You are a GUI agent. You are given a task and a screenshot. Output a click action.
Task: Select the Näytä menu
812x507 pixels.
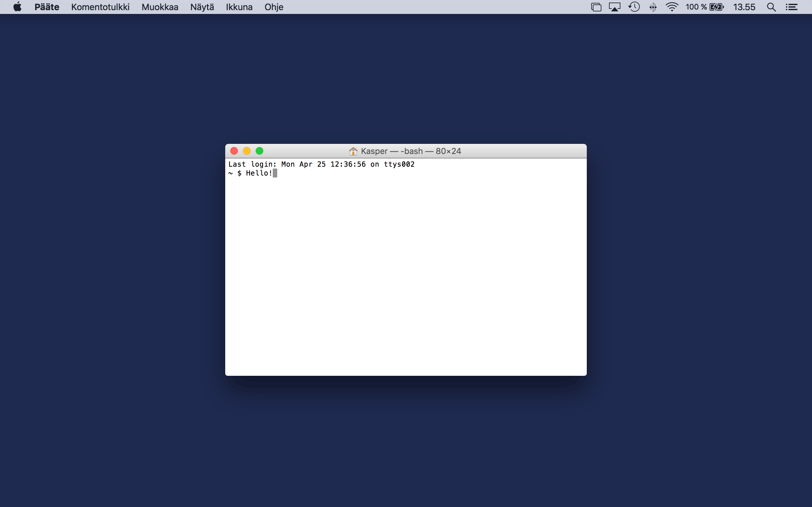(x=202, y=7)
